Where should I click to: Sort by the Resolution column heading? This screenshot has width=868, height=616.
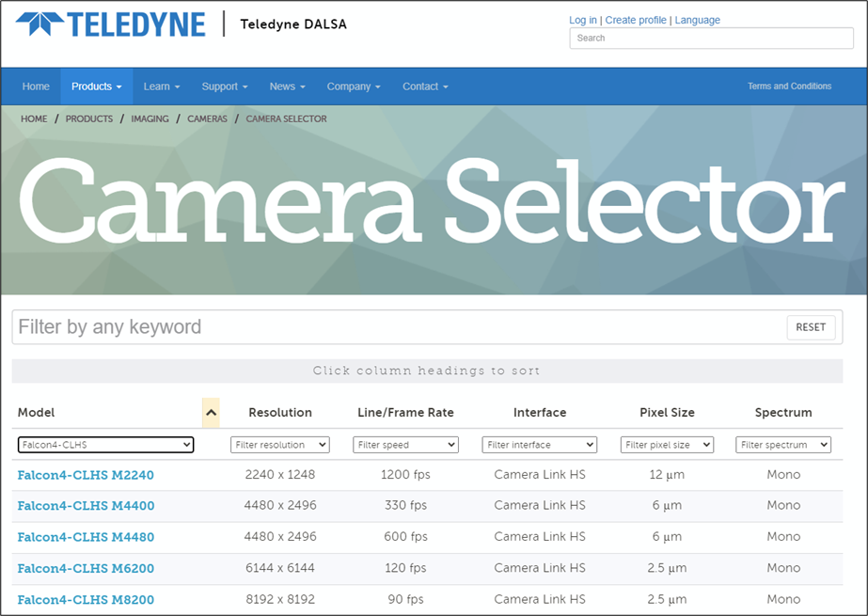click(x=280, y=412)
